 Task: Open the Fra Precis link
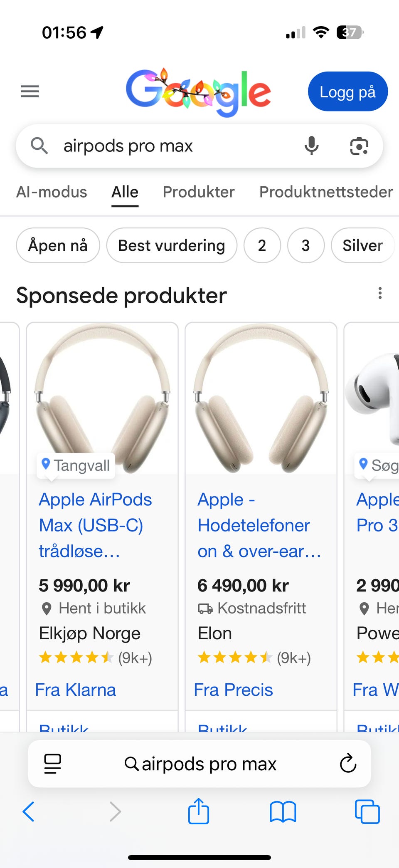233,690
